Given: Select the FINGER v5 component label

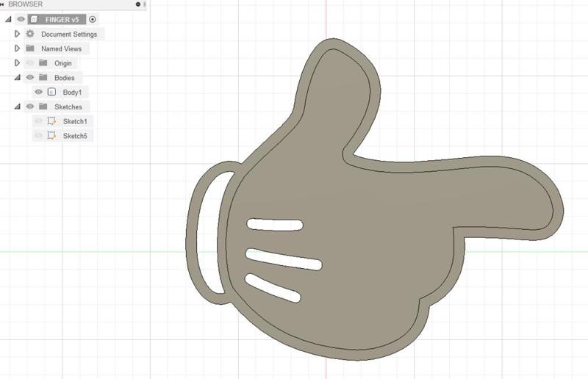Looking at the screenshot, I should tap(62, 20).
